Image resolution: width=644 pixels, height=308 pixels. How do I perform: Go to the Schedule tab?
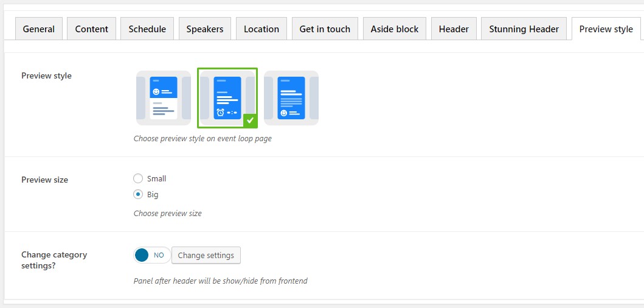pyautogui.click(x=147, y=29)
